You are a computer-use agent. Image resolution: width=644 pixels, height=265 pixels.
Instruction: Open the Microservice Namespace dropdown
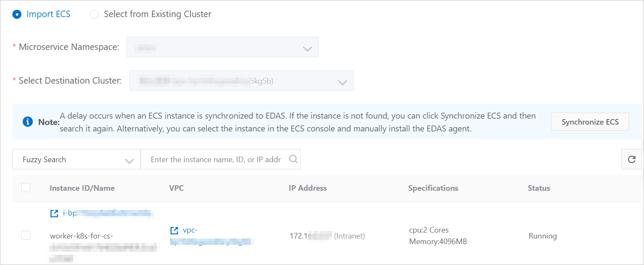222,47
